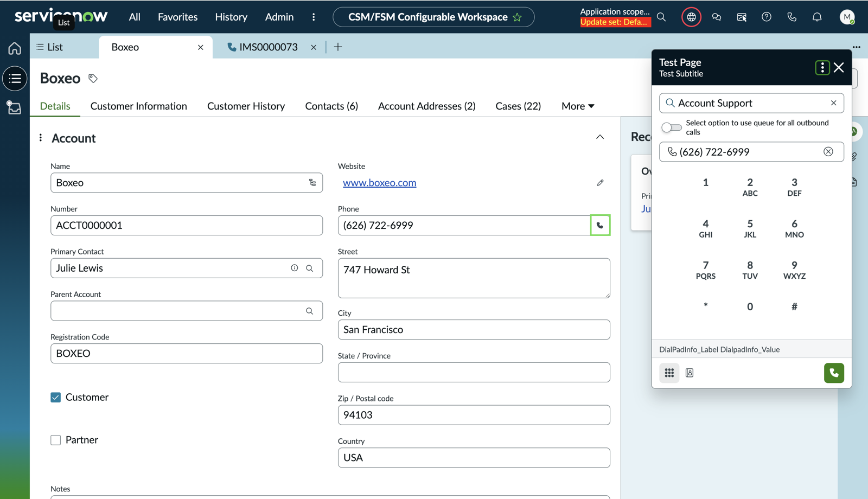Switch to the List tab

coord(49,47)
